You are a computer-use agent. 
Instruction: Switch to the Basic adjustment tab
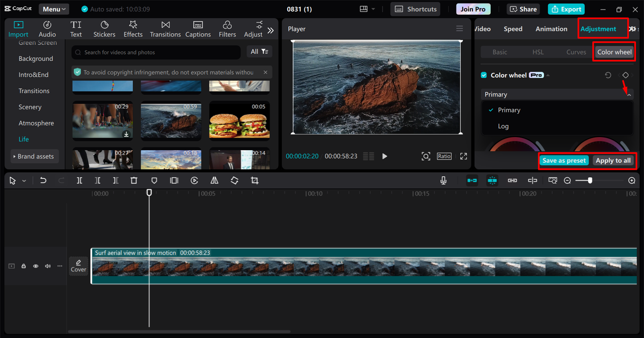pyautogui.click(x=500, y=52)
